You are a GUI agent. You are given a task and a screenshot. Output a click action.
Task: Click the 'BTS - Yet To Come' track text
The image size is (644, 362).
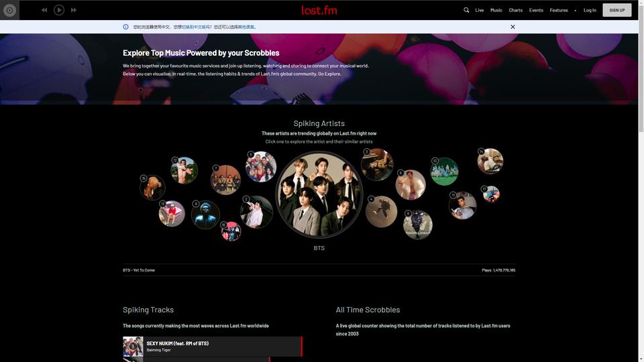(139, 270)
